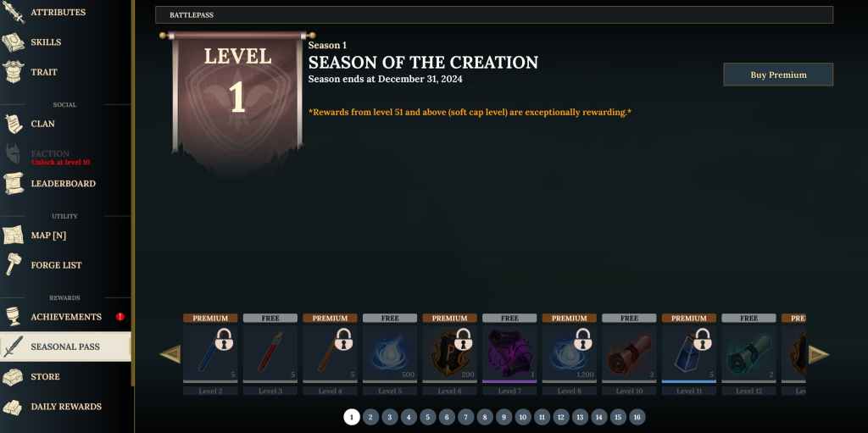Click the Leaderboard scroll icon
Screen dimensions: 868x433
tap(14, 183)
